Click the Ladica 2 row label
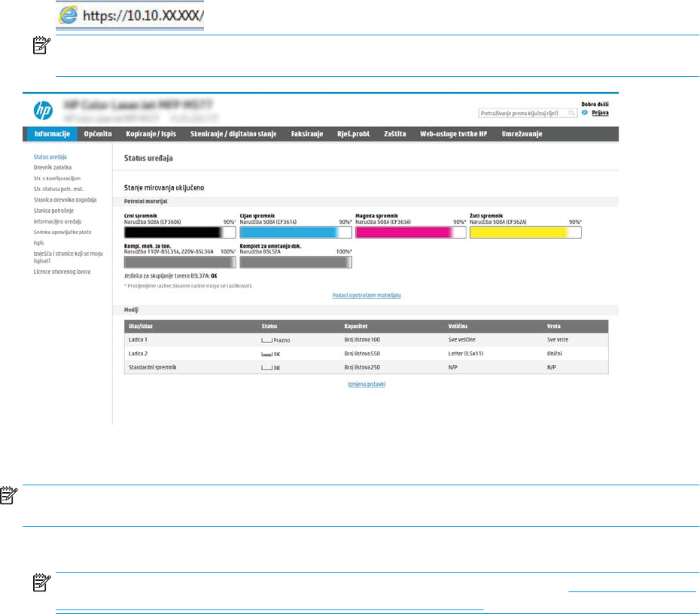 [x=138, y=354]
